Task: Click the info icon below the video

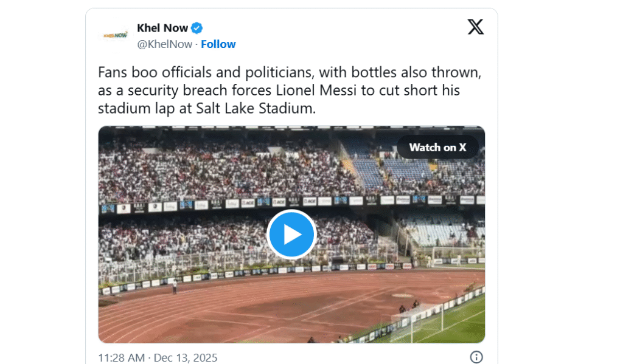Action: 476,357
